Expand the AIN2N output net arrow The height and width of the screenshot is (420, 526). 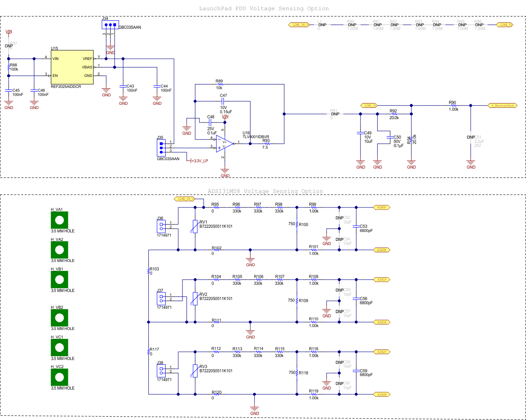click(382, 394)
